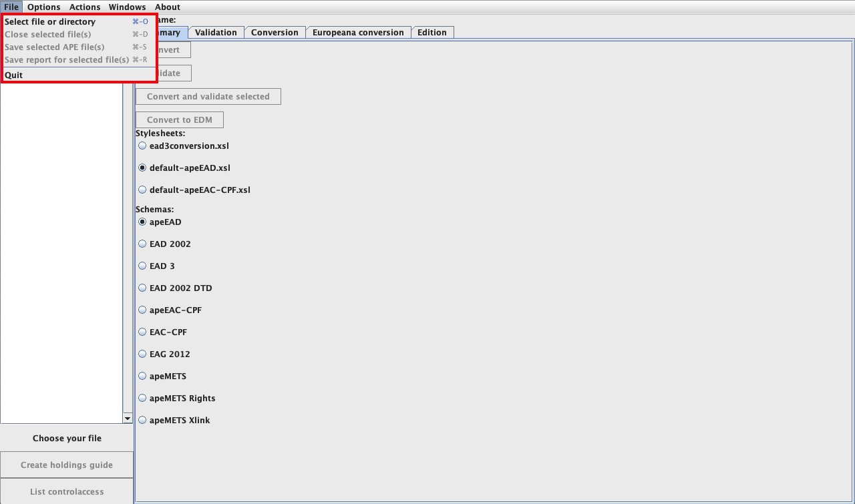This screenshot has height=504, width=855.
Task: Select the apeMETS Rights schema
Action: click(x=176, y=398)
